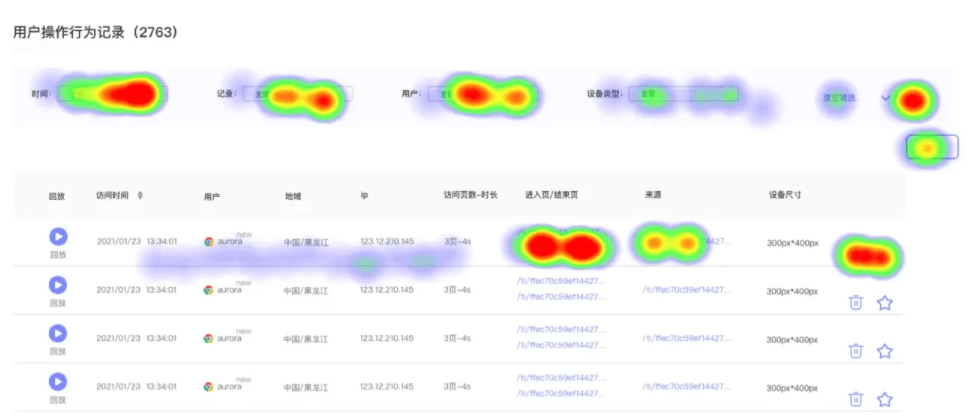The height and width of the screenshot is (416, 967).
Task: Click the 来源 column header
Action: 652,195
